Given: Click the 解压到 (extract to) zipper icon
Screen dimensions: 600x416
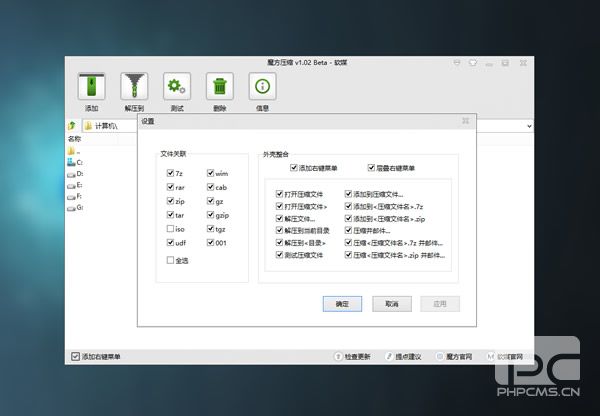Looking at the screenshot, I should point(134,86).
